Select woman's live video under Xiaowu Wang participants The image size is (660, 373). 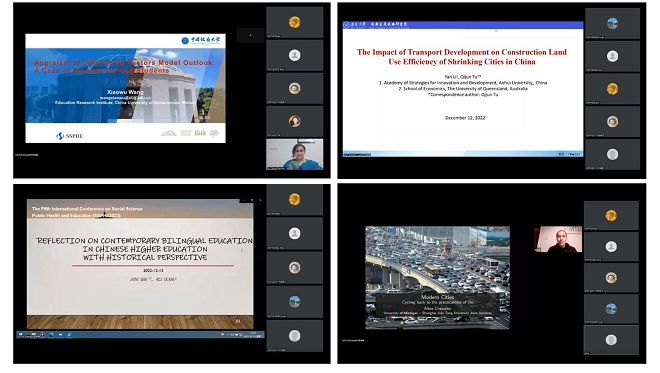(x=295, y=154)
